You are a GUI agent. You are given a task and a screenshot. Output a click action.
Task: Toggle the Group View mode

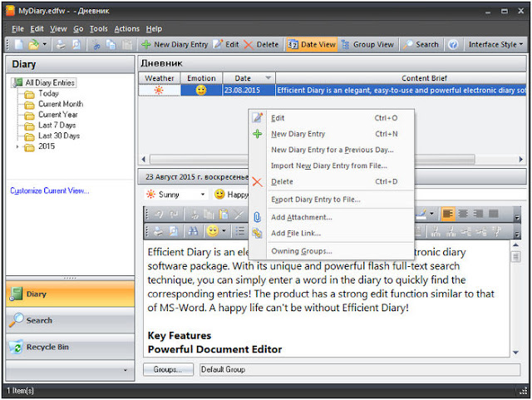coord(368,44)
